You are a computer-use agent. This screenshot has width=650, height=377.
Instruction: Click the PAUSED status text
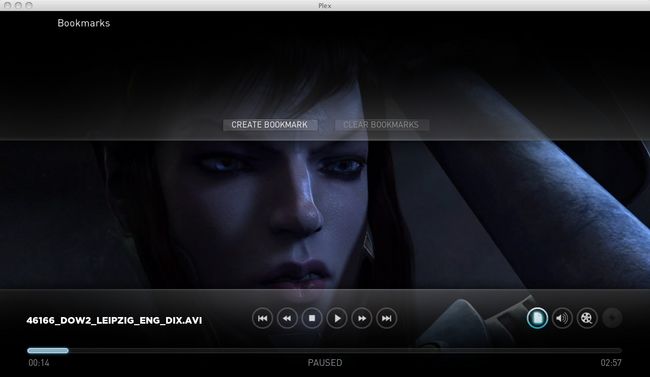click(325, 363)
